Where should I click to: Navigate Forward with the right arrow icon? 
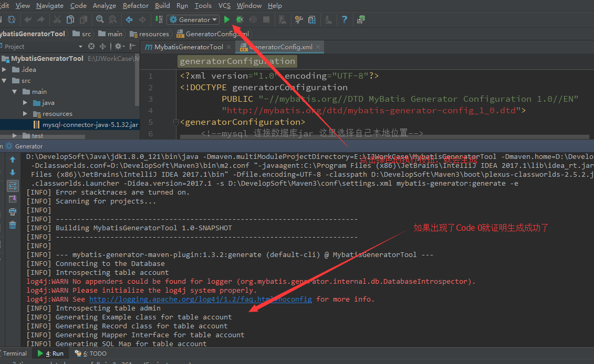(x=142, y=20)
